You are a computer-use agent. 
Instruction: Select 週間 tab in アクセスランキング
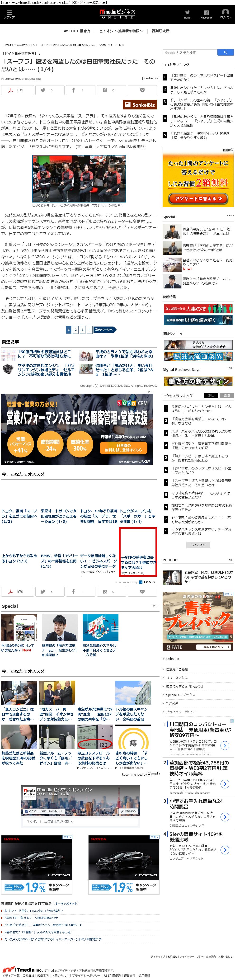(226, 396)
